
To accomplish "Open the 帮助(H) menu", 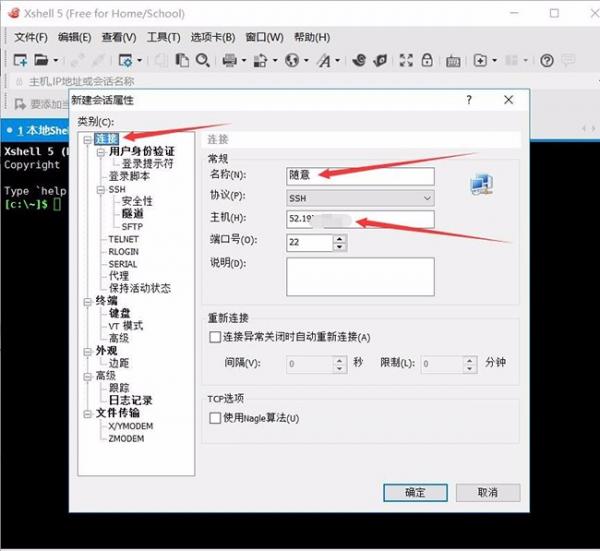I will click(x=312, y=37).
